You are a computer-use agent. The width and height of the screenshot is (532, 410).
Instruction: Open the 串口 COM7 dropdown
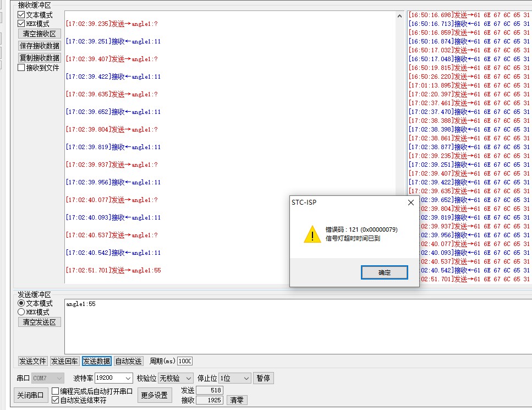tap(48, 378)
